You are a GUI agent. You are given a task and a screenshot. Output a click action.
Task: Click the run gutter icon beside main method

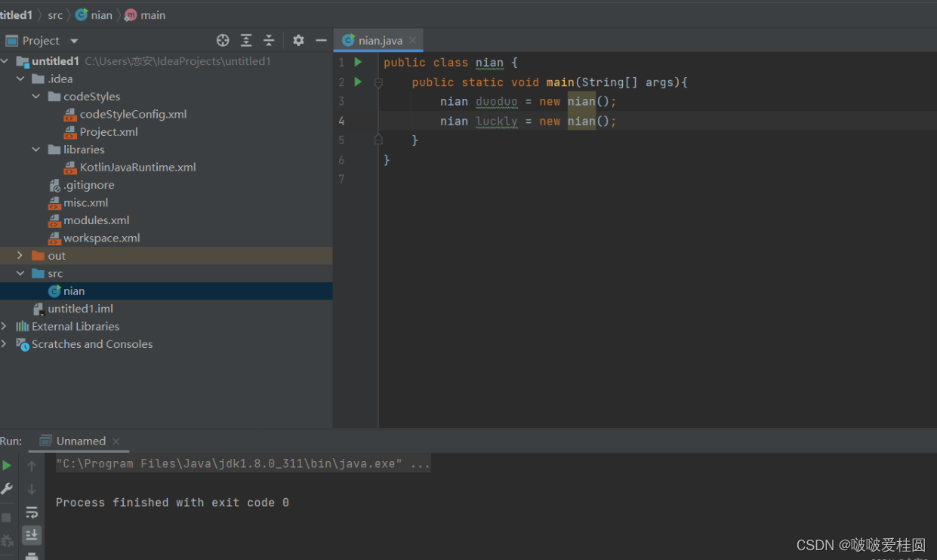pos(357,82)
